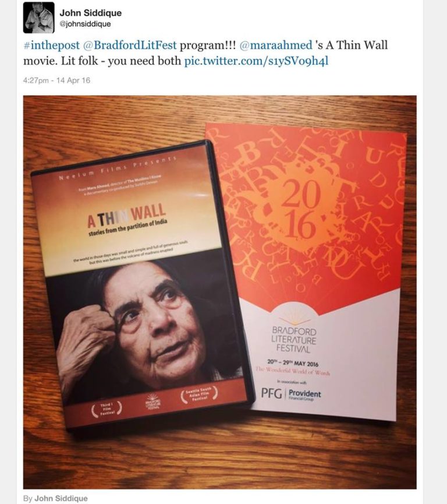Open the @johnsiddique handle

pos(85,24)
